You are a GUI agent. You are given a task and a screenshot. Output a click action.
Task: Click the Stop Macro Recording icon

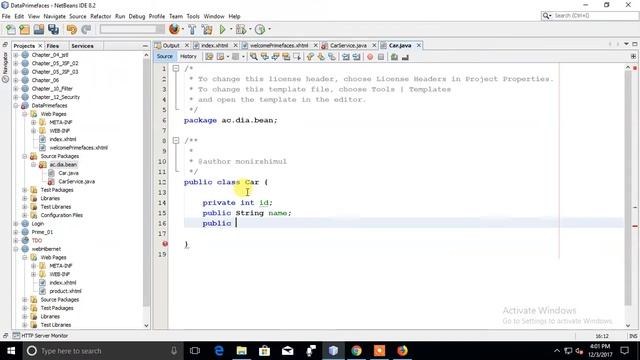381,57
